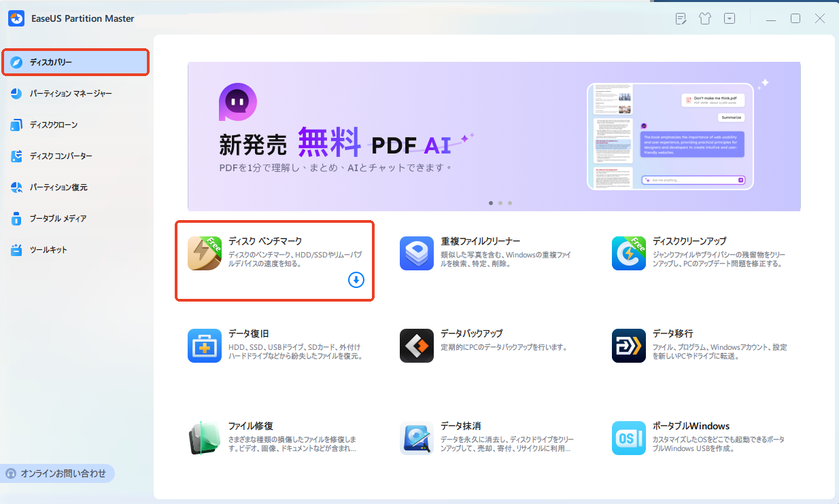Image resolution: width=839 pixels, height=504 pixels.
Task: Click the オンラインお問い合わせ support button
Action: point(57,473)
